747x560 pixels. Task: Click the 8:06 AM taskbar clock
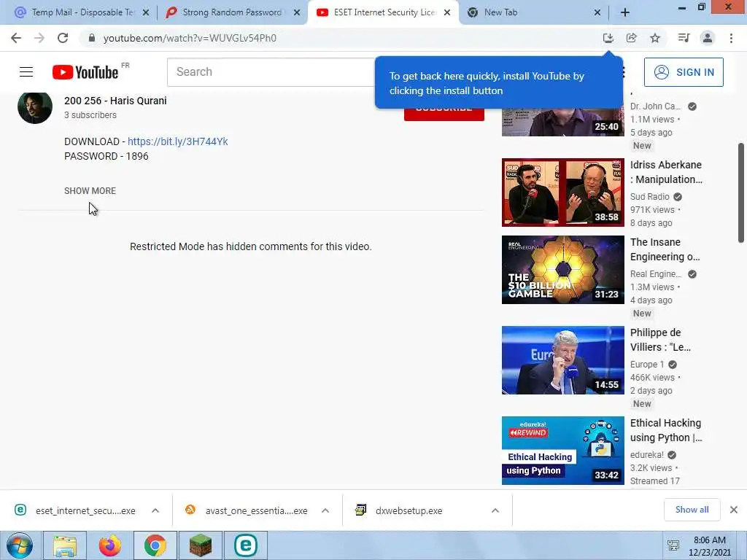(709, 545)
